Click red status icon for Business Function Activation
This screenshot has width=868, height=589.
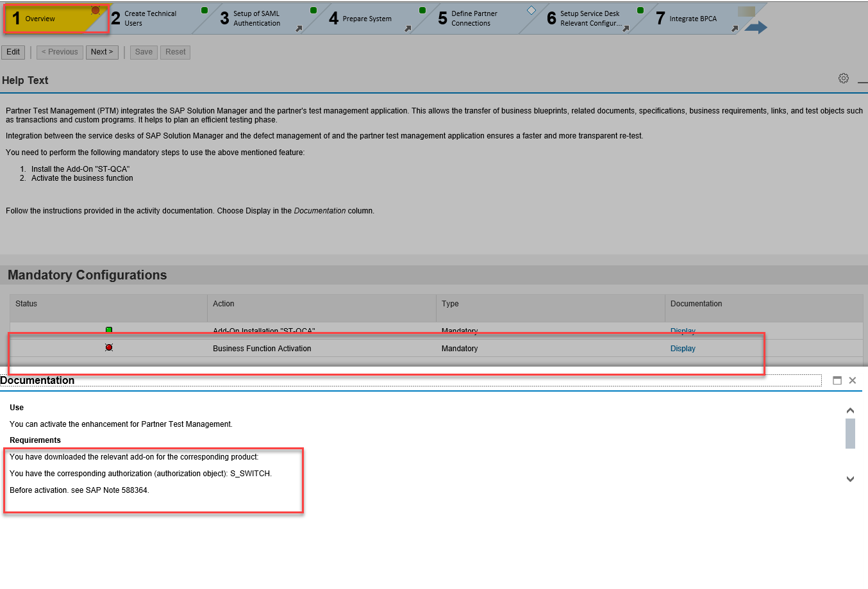coord(109,347)
